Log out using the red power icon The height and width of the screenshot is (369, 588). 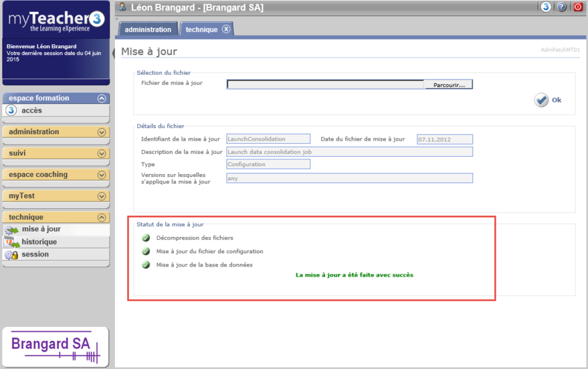click(x=578, y=7)
